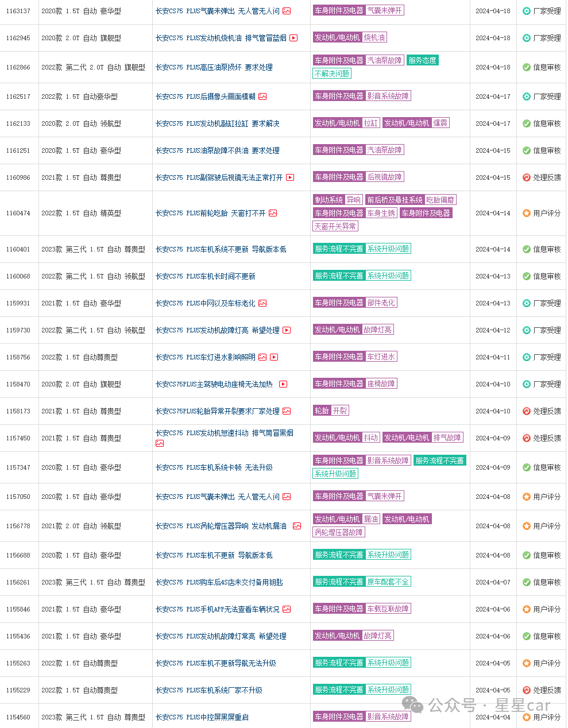This screenshot has width=568, height=728.
Task: Open complaint 长安CS75 PLUS高压油泵损坏 要求处理
Action: [214, 67]
